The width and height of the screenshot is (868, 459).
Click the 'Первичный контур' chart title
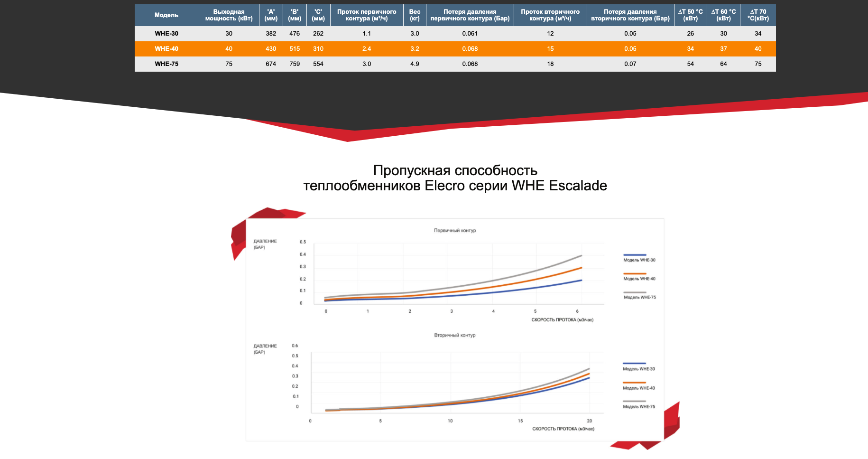click(455, 231)
